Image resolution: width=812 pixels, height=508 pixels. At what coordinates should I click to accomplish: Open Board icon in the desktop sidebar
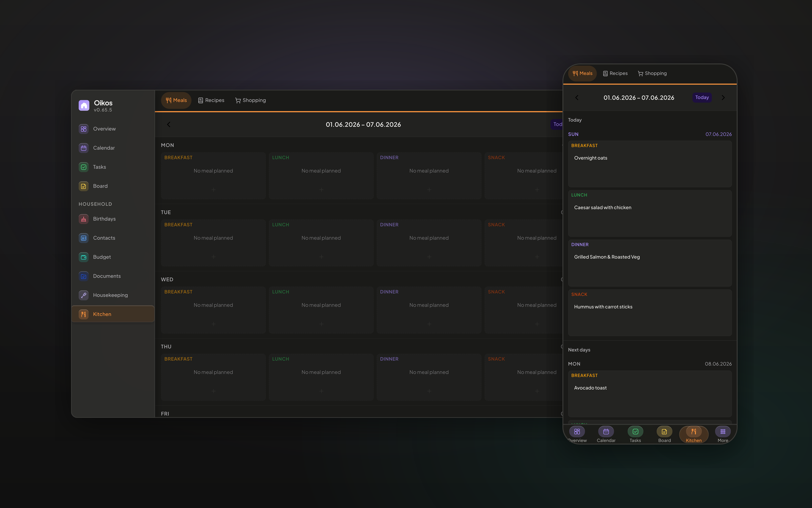click(x=84, y=186)
